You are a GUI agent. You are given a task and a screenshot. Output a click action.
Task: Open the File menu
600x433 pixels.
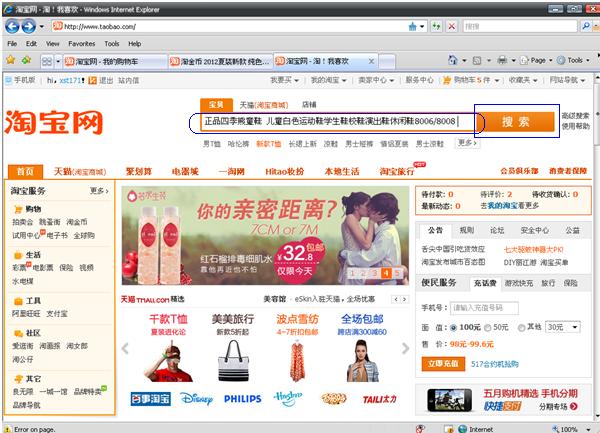[x=12, y=44]
